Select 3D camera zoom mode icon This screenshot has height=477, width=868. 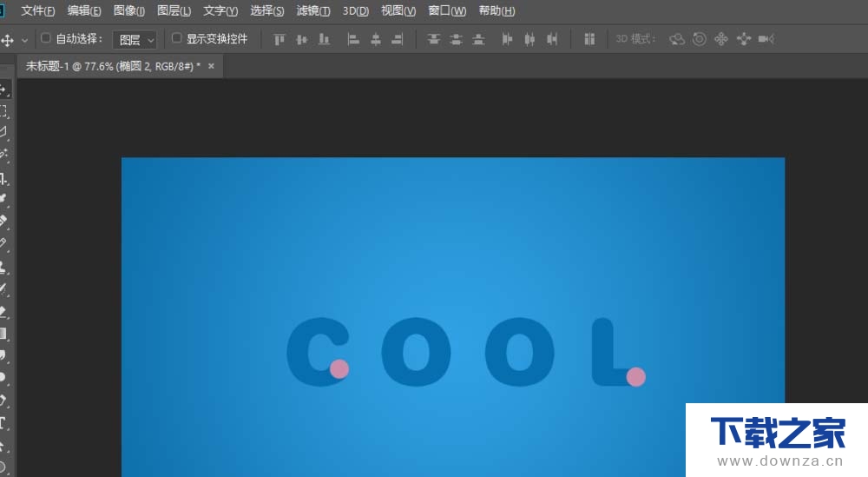[766, 39]
